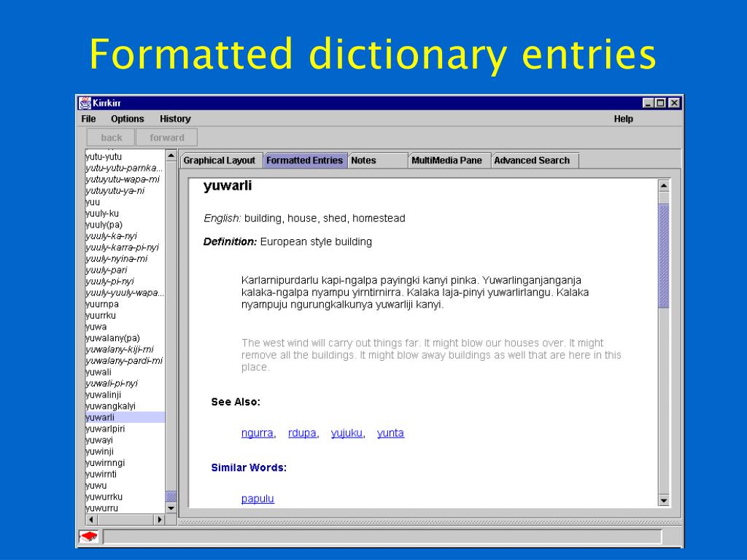Viewport: 747px width, 560px height.
Task: Switch to the Graphical Layout tab
Action: pyautogui.click(x=220, y=160)
